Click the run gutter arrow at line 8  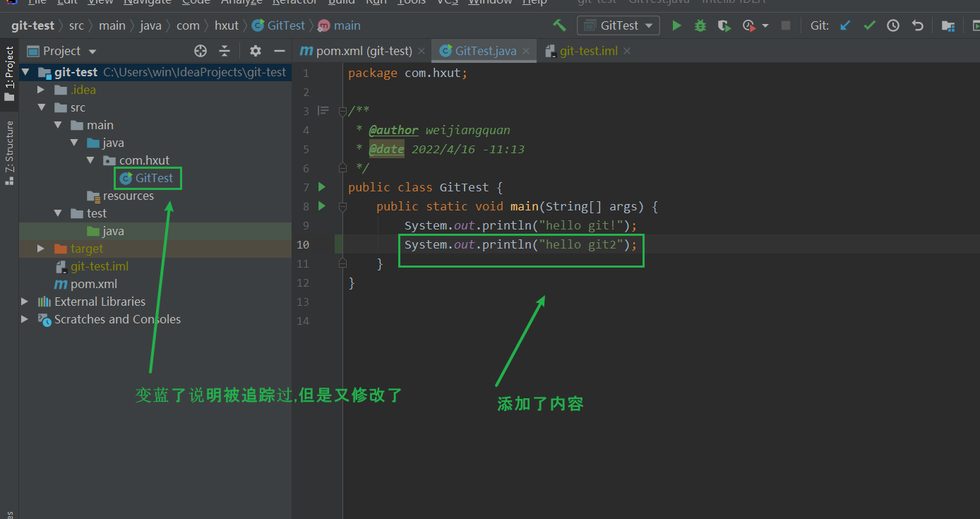coord(322,206)
